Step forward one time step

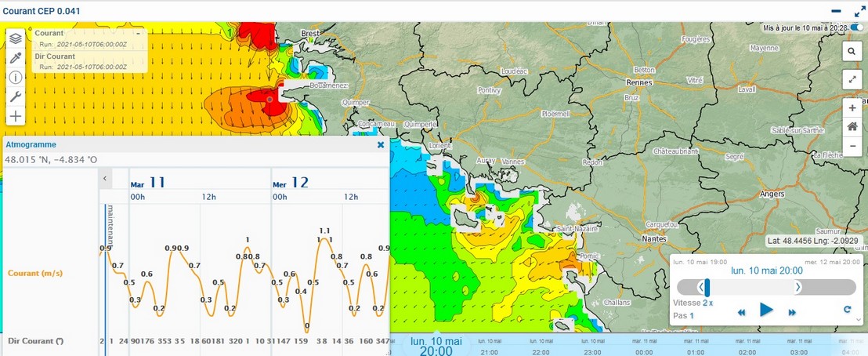click(x=792, y=312)
